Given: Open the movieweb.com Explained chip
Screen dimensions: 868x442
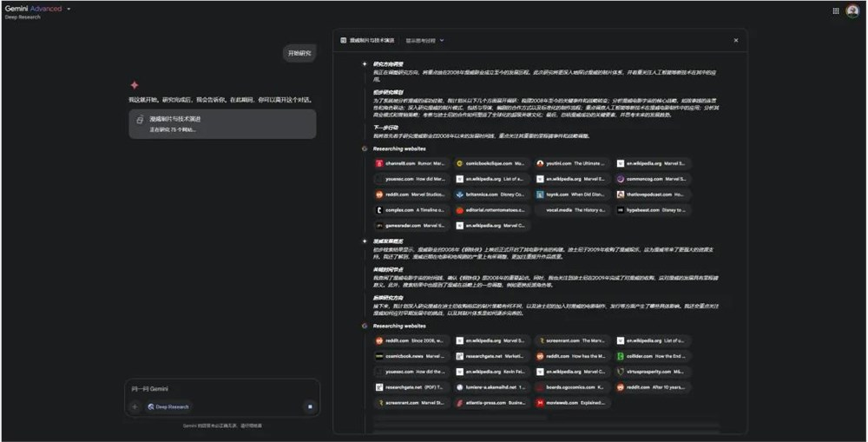Looking at the screenshot, I should (x=571, y=403).
